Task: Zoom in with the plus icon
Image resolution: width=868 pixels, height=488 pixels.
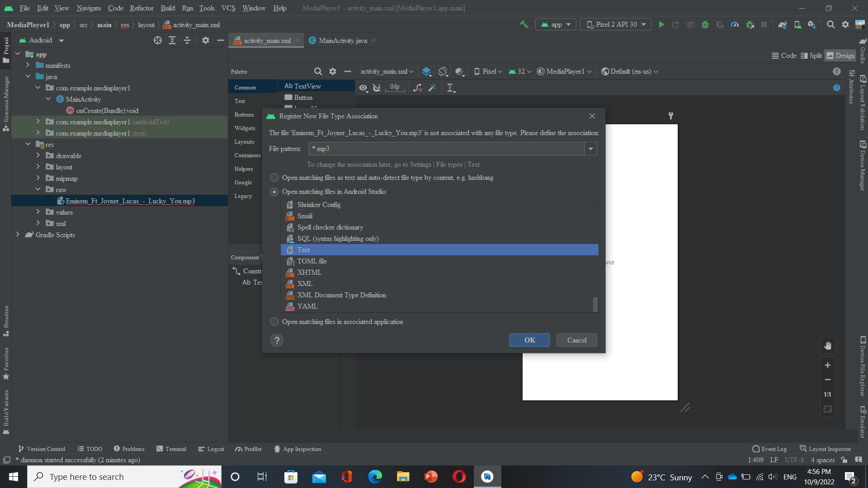Action: (x=827, y=365)
